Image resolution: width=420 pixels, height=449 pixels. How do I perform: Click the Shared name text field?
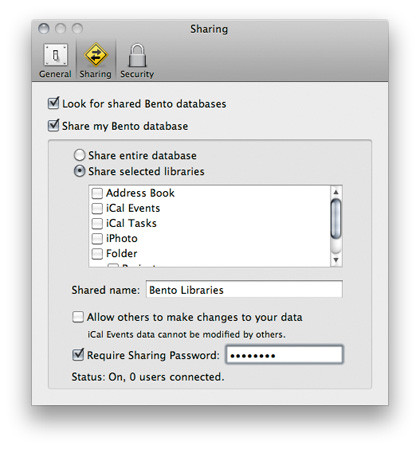(x=244, y=289)
